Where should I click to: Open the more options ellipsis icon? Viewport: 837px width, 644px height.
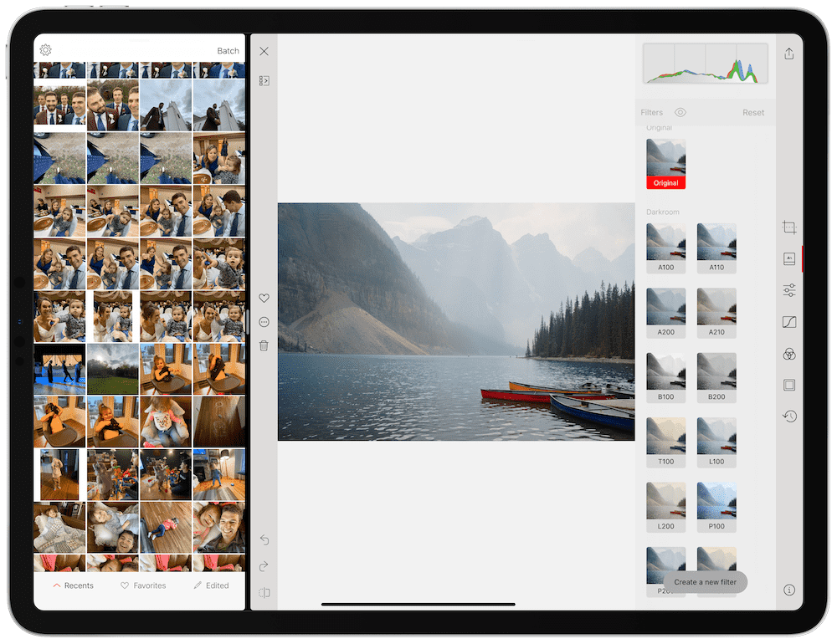[x=264, y=322]
